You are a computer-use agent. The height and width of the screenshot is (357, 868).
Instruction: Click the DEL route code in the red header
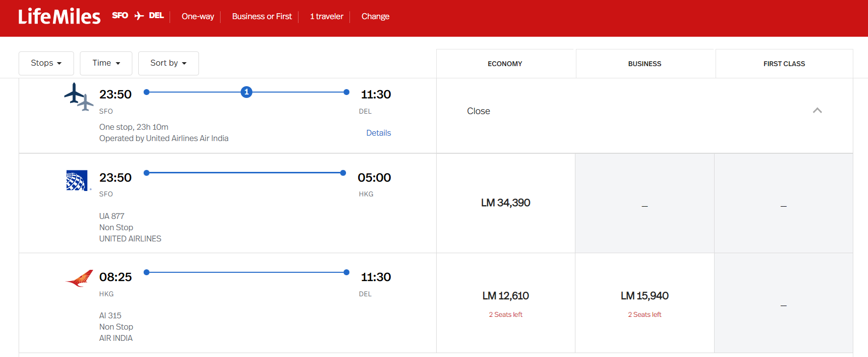tap(156, 16)
